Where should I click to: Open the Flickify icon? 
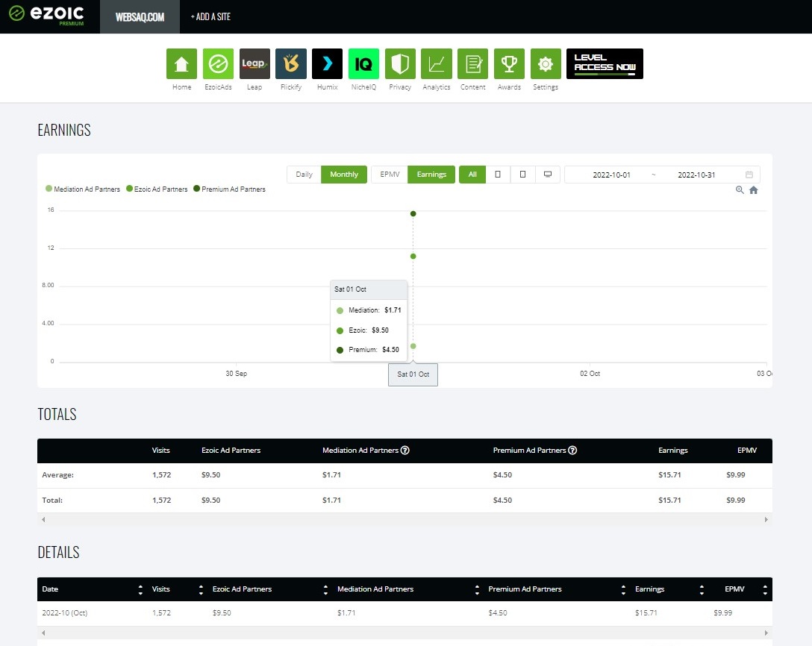[290, 63]
